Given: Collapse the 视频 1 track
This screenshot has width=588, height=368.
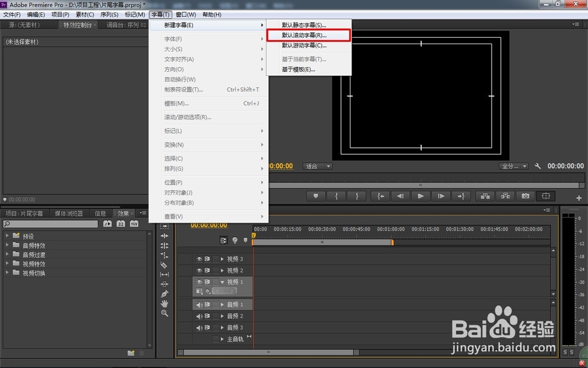Looking at the screenshot, I should [x=222, y=282].
